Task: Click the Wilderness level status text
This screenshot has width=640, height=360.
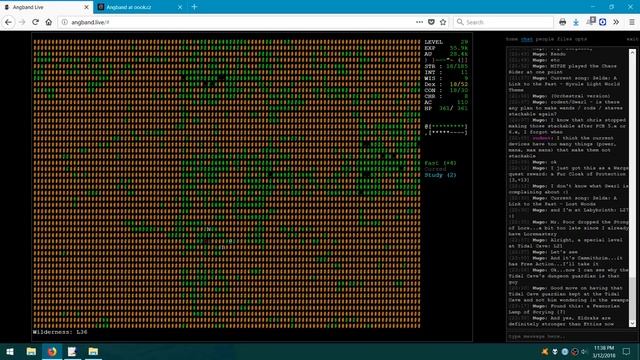Action: (60, 332)
